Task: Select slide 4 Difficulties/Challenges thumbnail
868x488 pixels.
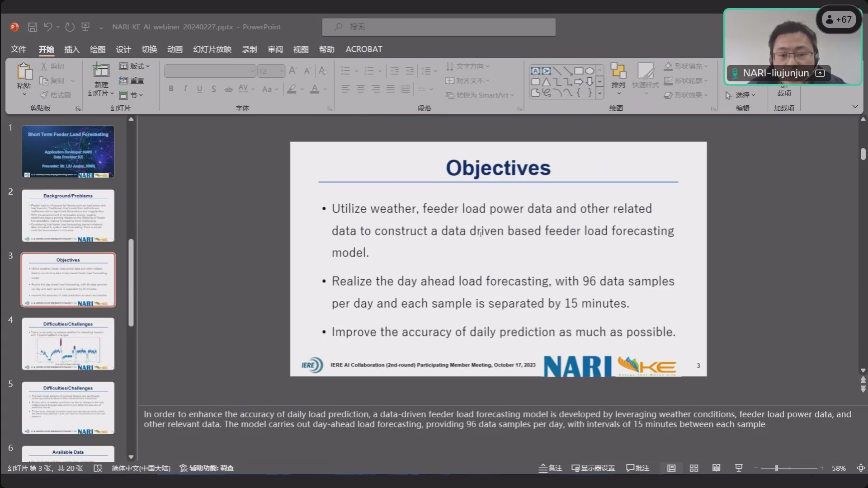Action: 68,344
